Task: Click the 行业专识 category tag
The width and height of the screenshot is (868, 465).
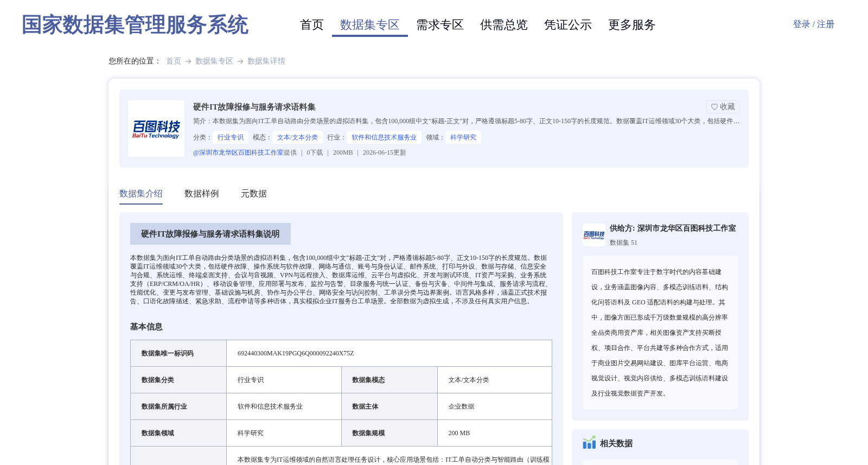Action: coord(231,137)
